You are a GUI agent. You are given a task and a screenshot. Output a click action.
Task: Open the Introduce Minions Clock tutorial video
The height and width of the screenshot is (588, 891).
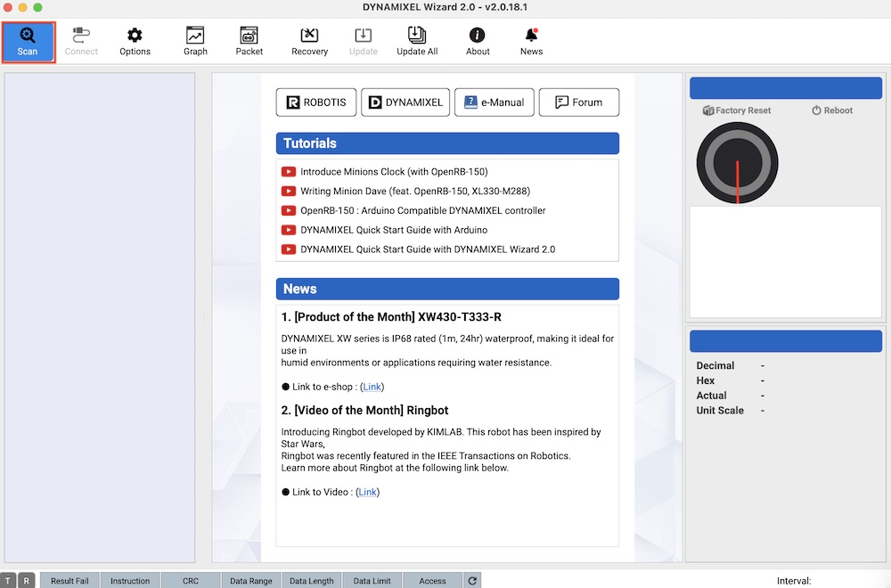pyautogui.click(x=393, y=172)
